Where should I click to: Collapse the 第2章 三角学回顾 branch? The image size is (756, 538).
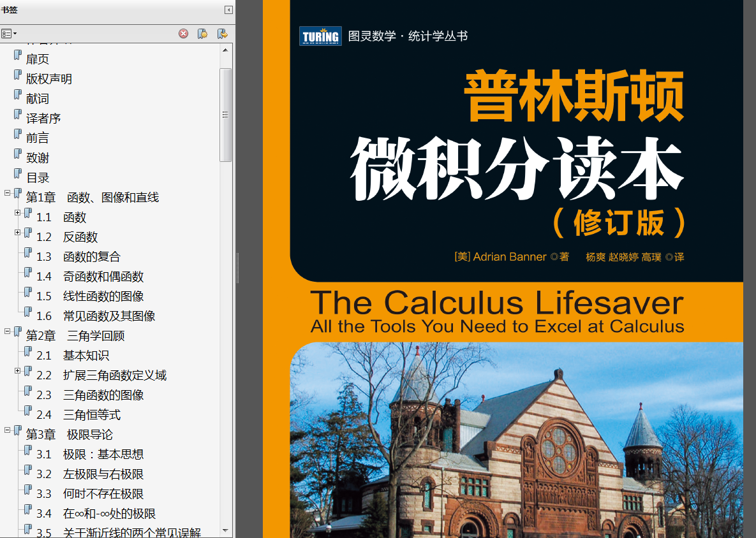tap(7, 331)
